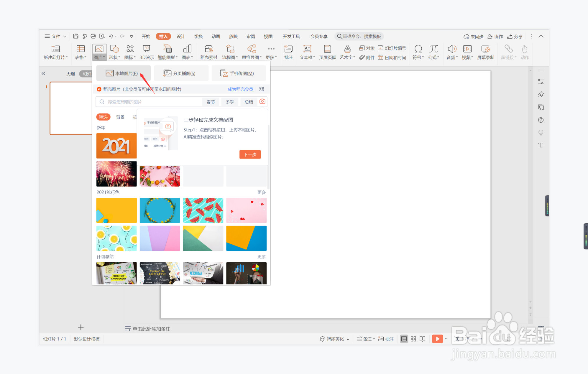Click the camera image-search icon
Image resolution: width=588 pixels, height=374 pixels.
pyautogui.click(x=262, y=101)
